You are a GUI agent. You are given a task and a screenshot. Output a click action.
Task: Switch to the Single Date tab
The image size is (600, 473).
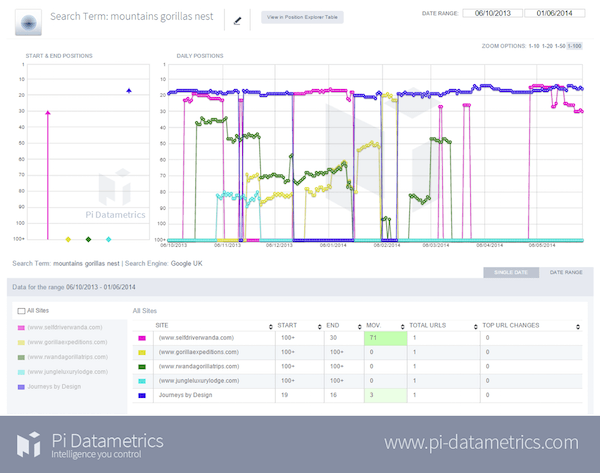[x=505, y=271]
